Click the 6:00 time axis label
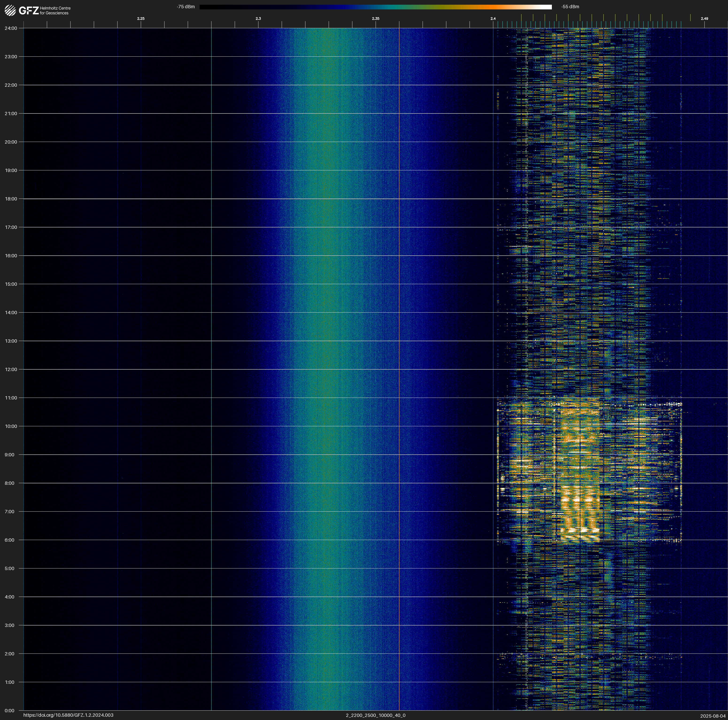Image resolution: width=728 pixels, height=720 pixels. [x=9, y=540]
